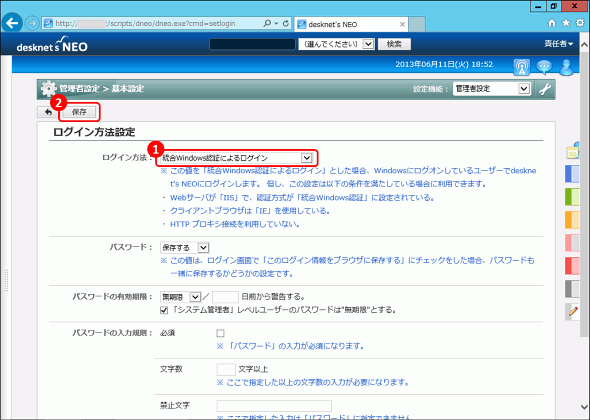Click the ログイン方法設定 heading
The height and width of the screenshot is (420, 590).
pos(94,132)
